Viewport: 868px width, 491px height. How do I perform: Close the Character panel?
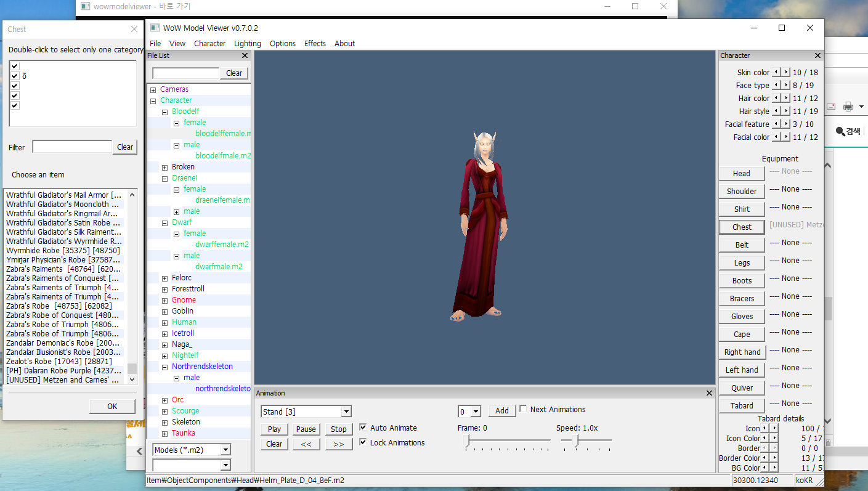click(817, 55)
